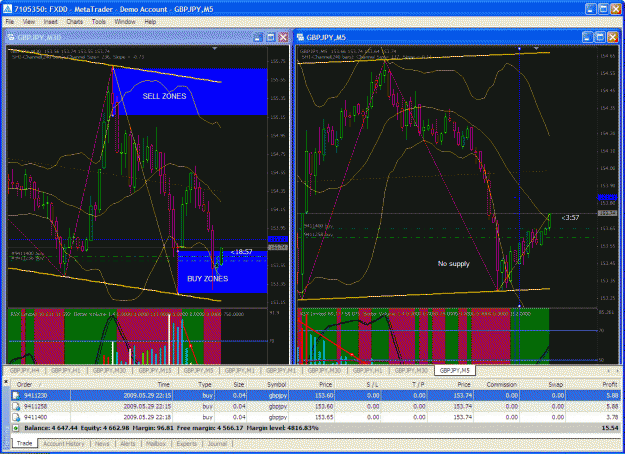This screenshot has width=625, height=454.
Task: Select inactive GBPJPY,M5 tab beside GBPJPY,M15
Action: tap(198, 371)
